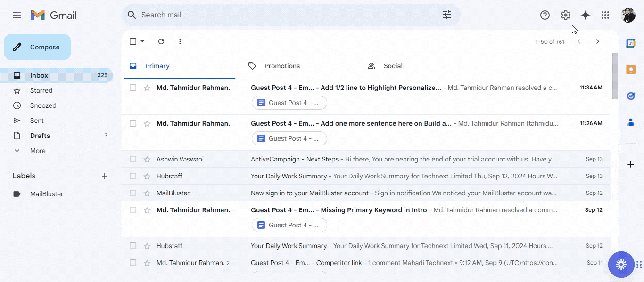Image resolution: width=644 pixels, height=282 pixels.
Task: Refresh the inbox
Action: 161,41
